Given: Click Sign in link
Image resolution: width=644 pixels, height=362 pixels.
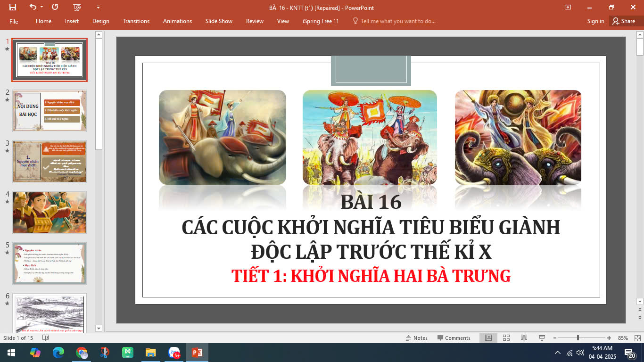Looking at the screenshot, I should 595,21.
